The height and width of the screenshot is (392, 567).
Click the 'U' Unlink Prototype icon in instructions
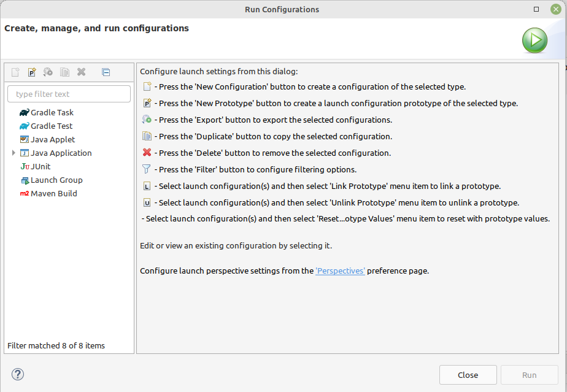[x=147, y=202]
